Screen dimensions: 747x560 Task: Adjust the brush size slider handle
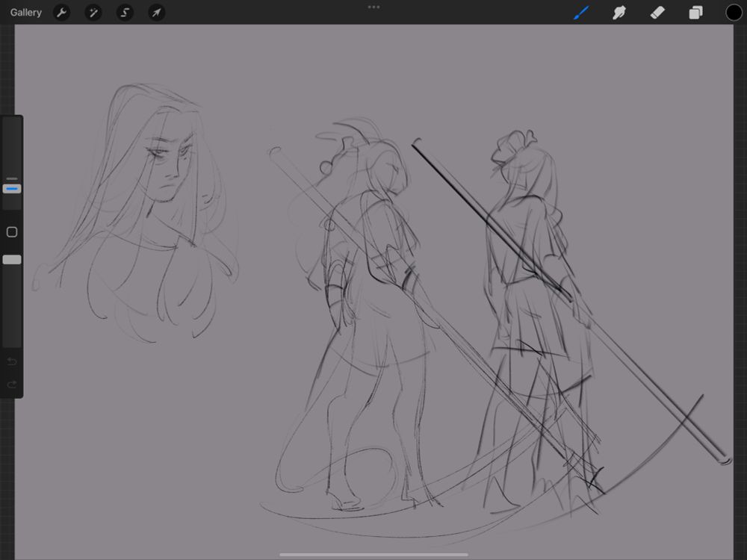coord(12,189)
